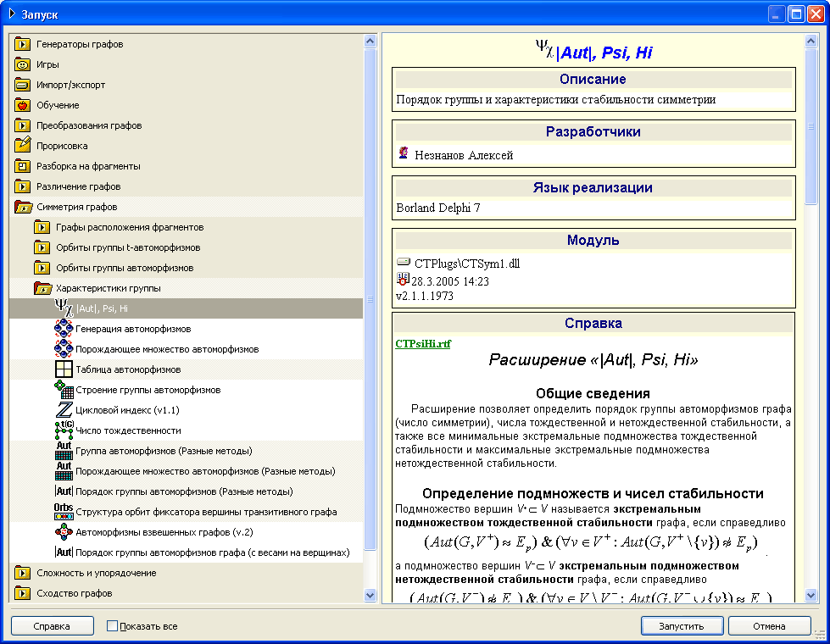Click the calendar icon beside 28.3.2005 14:23
This screenshot has width=830, height=644.
coord(403,279)
